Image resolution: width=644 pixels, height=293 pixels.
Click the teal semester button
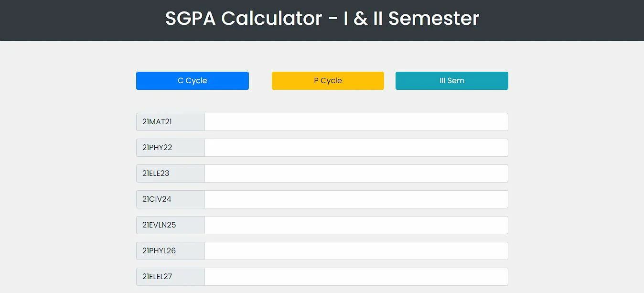tap(451, 81)
